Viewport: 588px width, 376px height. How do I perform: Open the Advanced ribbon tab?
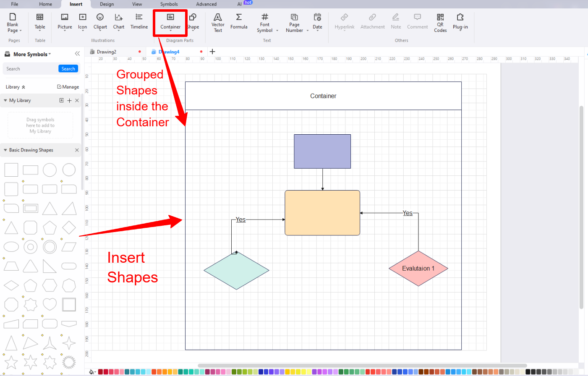click(206, 4)
